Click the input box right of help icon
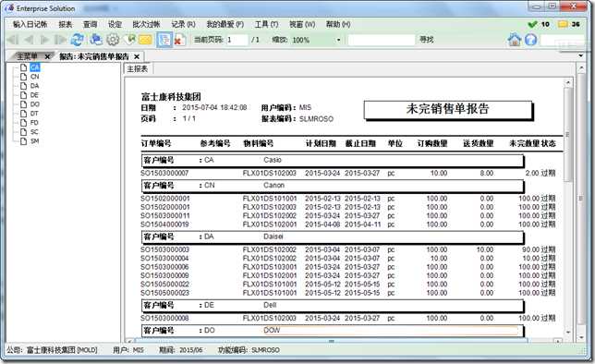595x364 pixels. [x=562, y=40]
